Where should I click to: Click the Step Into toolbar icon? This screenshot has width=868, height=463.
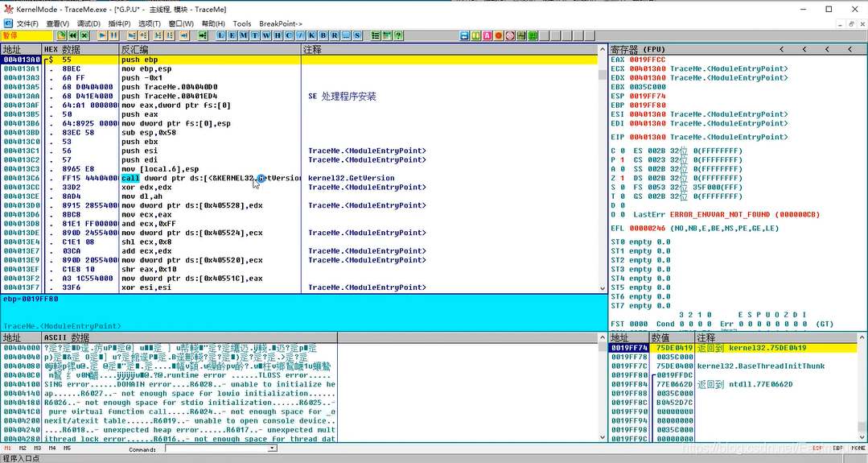(x=132, y=35)
